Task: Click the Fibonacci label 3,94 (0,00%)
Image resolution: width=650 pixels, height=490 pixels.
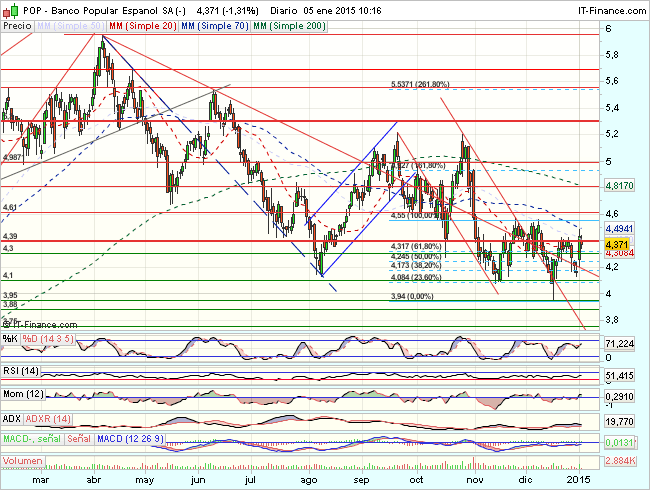Action: coord(412,296)
